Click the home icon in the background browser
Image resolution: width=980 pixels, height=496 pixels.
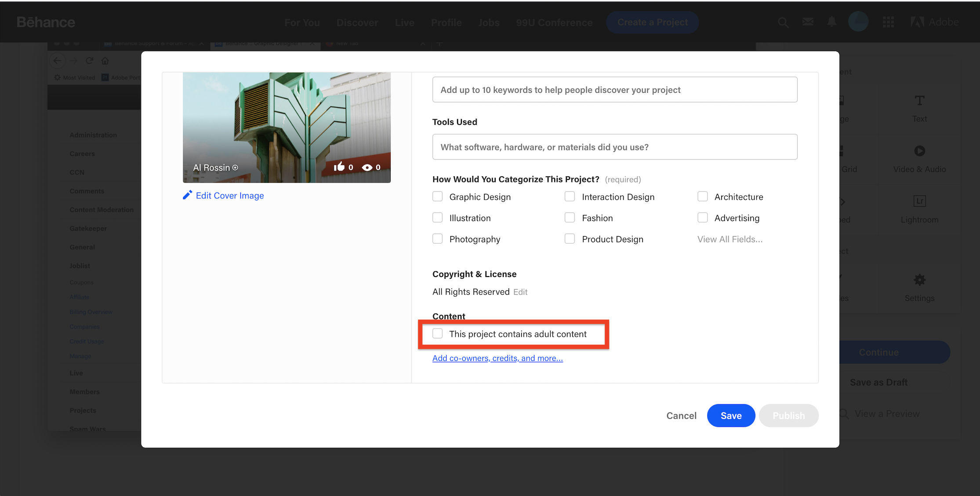point(105,61)
